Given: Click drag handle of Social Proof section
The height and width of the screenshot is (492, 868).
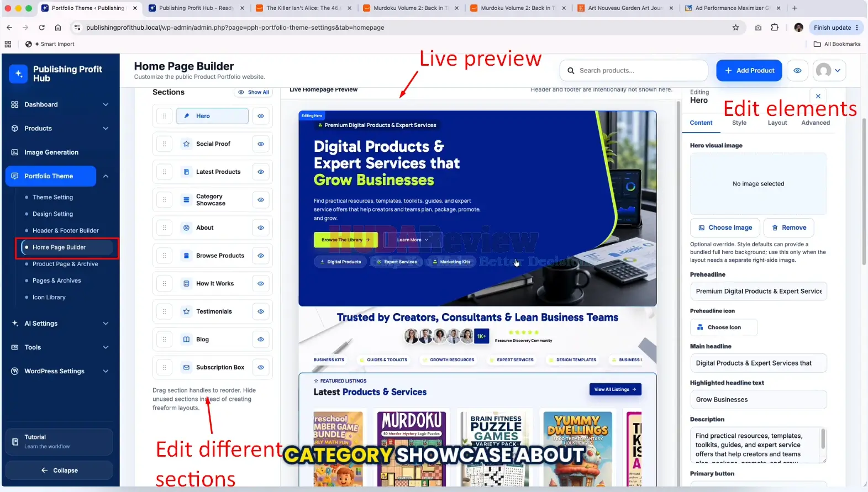Looking at the screenshot, I should tap(164, 144).
